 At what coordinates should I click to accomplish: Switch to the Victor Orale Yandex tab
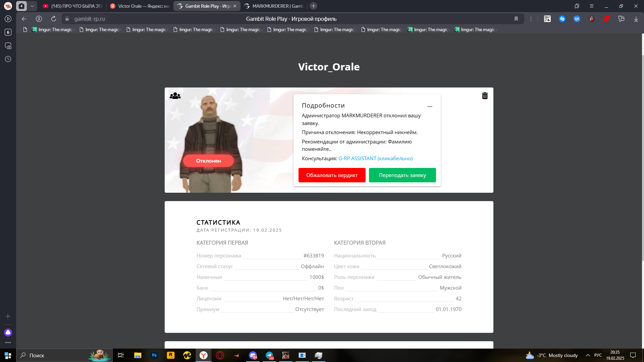coord(140,6)
